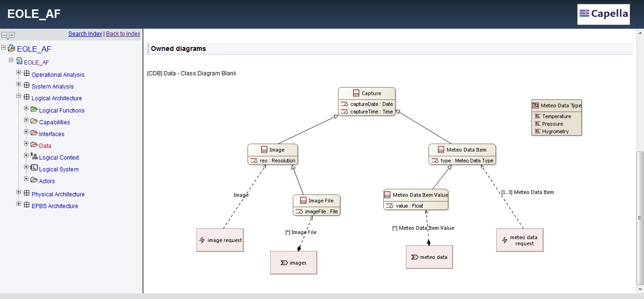Collapse the EOLE_AF root tree node
Viewport: 644px width, 299px height.
tap(4, 47)
